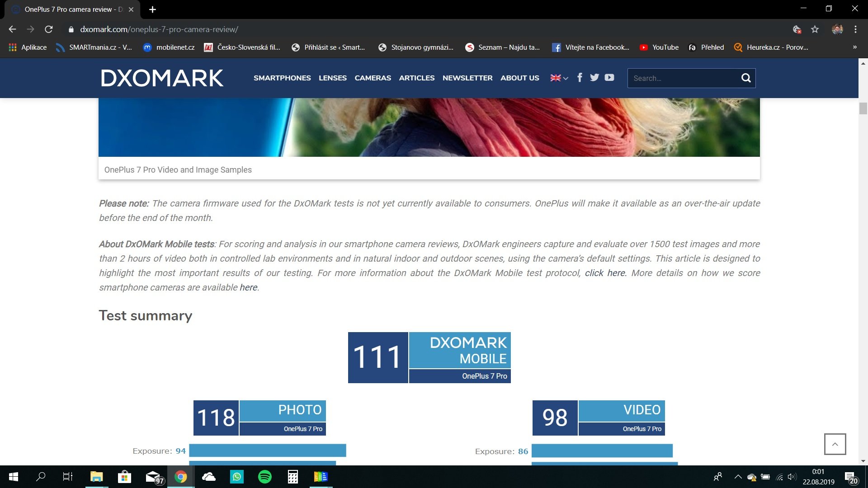
Task: Open the Heureka.cz bookmark
Action: coord(771,47)
